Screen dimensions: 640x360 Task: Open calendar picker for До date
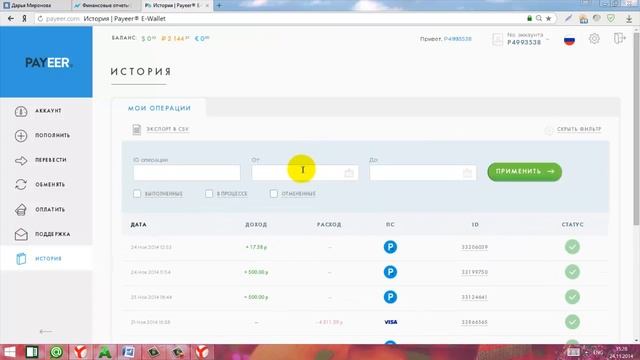(467, 173)
